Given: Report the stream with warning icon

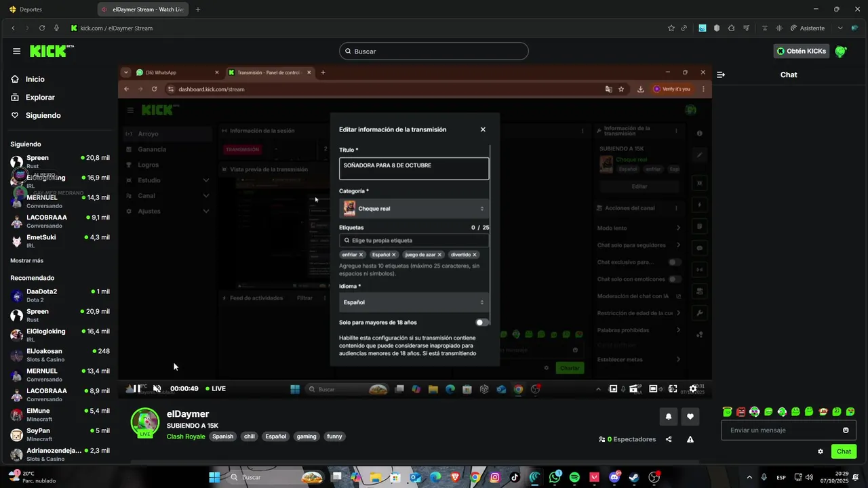Looking at the screenshot, I should point(690,439).
